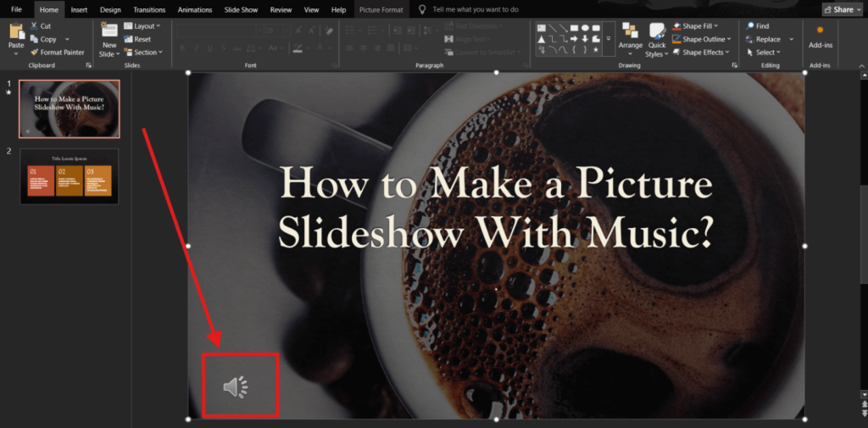868x428 pixels.
Task: Click Replace in the Editing group
Action: (764, 39)
